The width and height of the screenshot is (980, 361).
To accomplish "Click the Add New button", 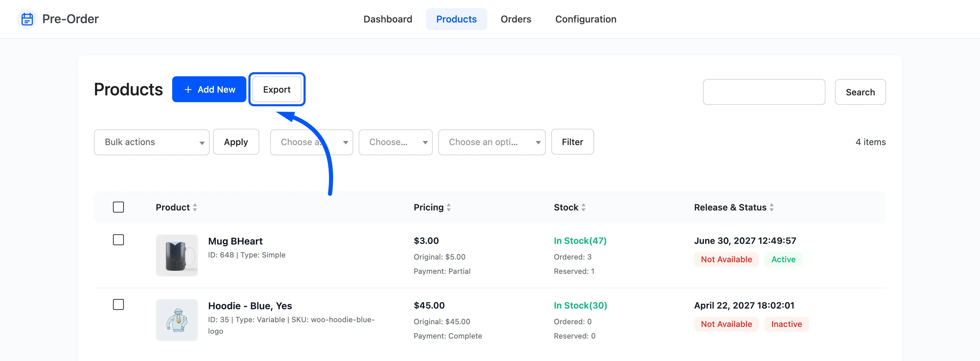I will pyautogui.click(x=209, y=89).
